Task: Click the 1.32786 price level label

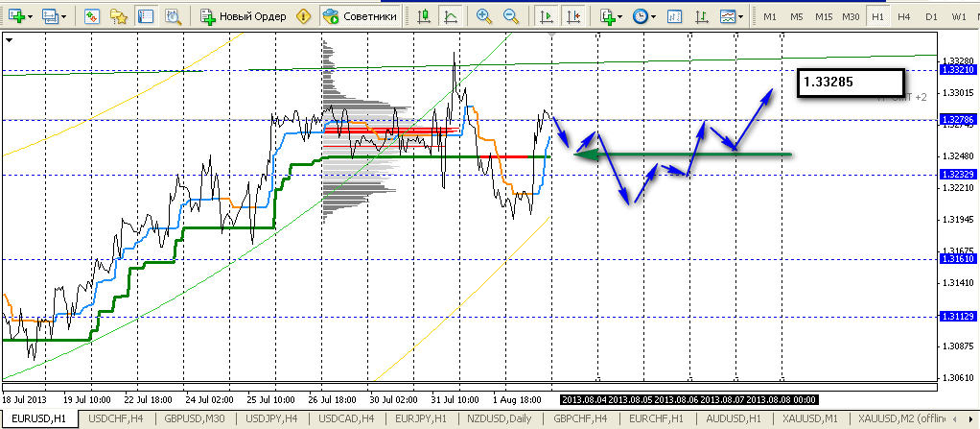Action: pos(958,118)
